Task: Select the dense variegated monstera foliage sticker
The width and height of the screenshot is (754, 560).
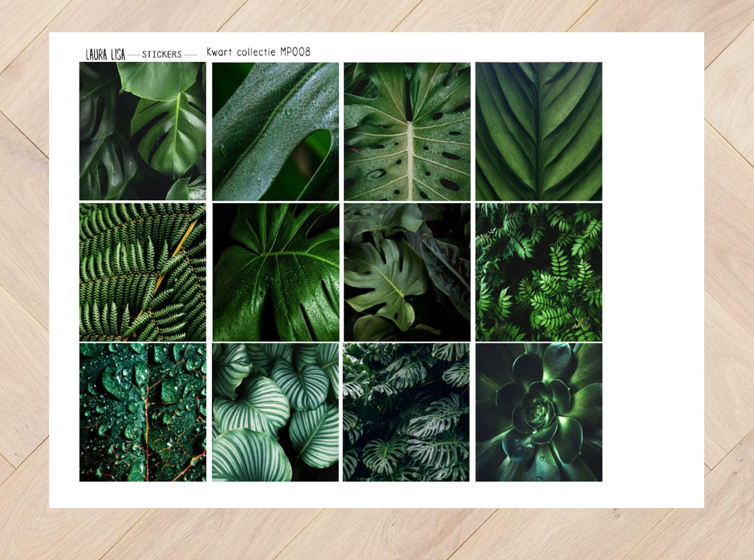Action: pyautogui.click(x=406, y=412)
